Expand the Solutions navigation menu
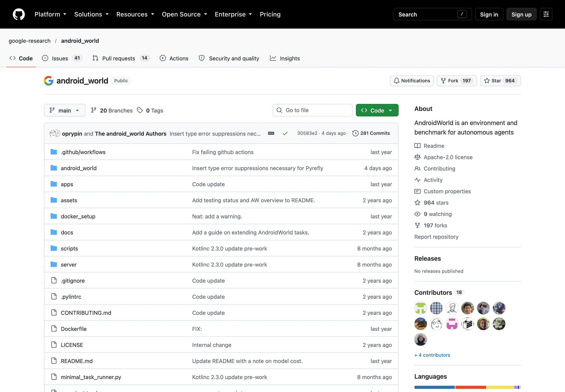The width and height of the screenshot is (565, 392). click(x=91, y=14)
